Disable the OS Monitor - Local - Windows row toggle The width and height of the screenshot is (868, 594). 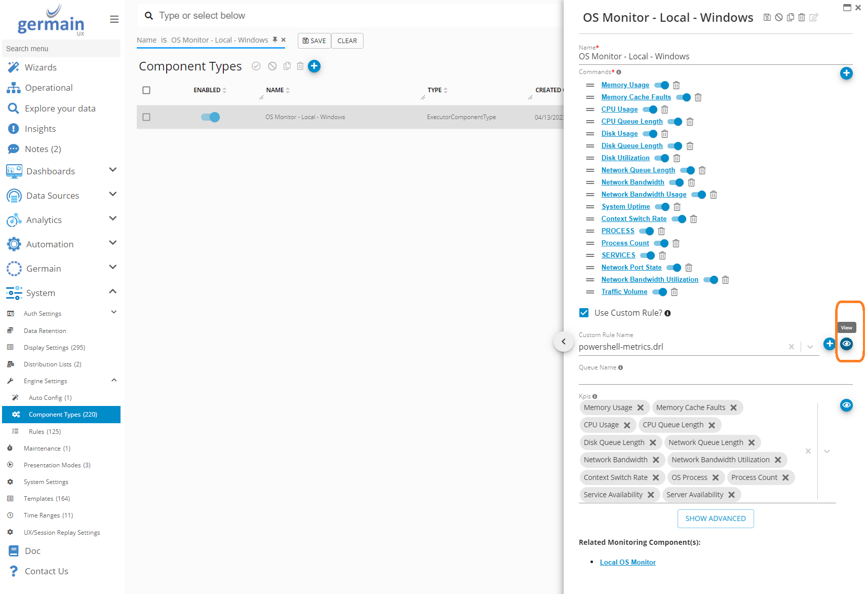point(210,117)
